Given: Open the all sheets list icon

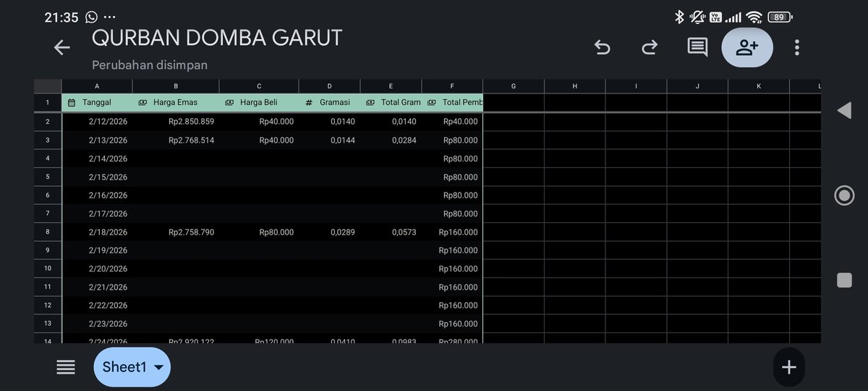Looking at the screenshot, I should 66,367.
